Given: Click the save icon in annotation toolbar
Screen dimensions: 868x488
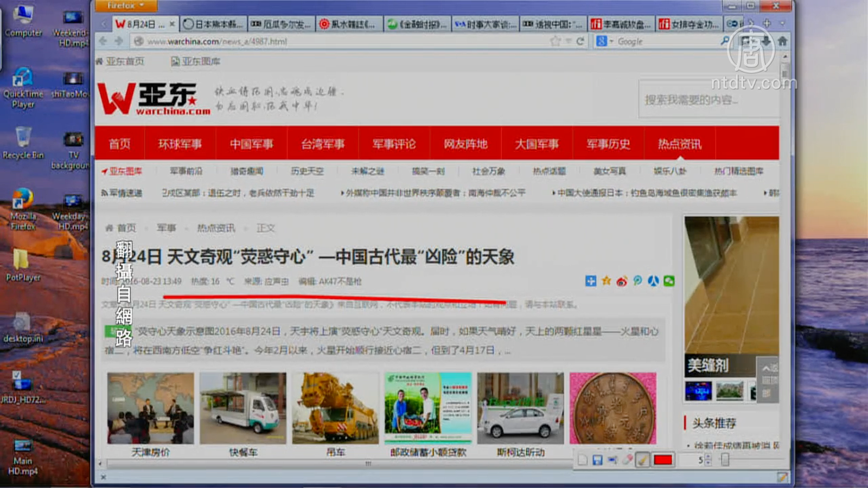Looking at the screenshot, I should [x=597, y=460].
